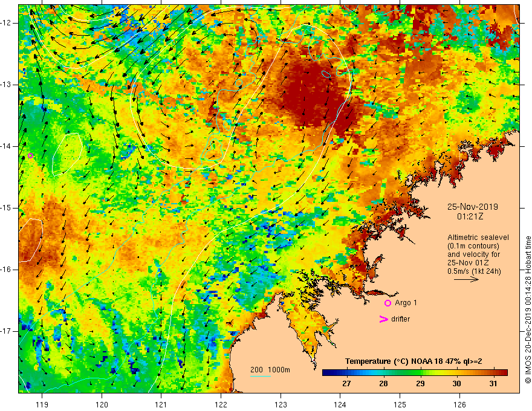Click the latitude axis label -13

click(x=7, y=85)
